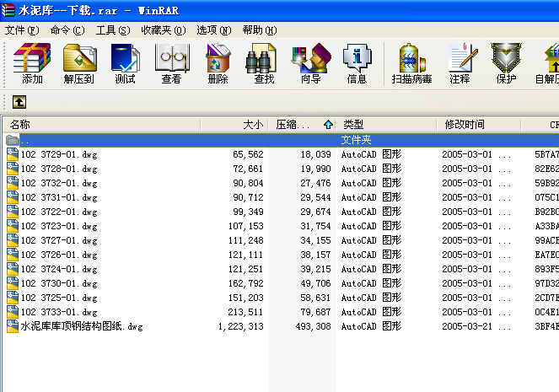Click packed size value 79,687
This screenshot has width=559, height=392.
point(315,312)
